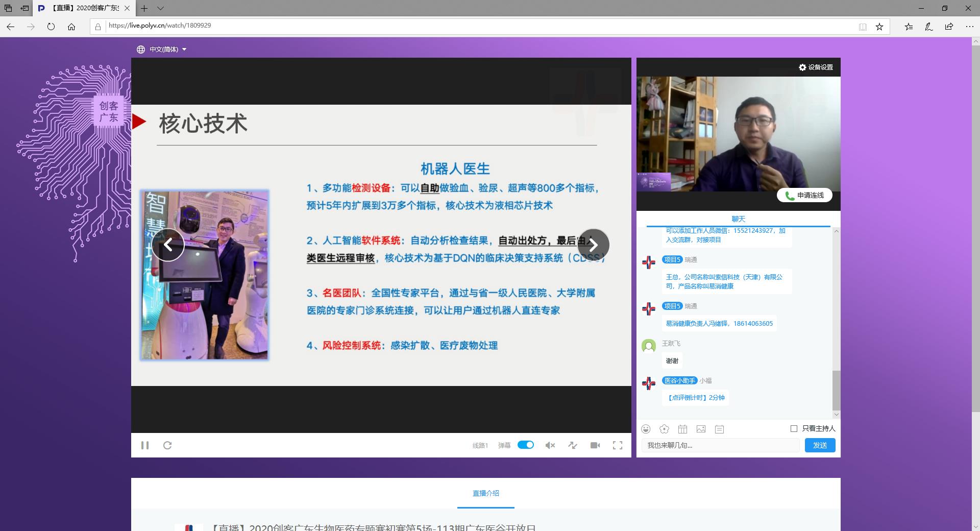Disable the 弹幕 danmaku toggle
Screen dimensions: 980x531
[x=526, y=445]
